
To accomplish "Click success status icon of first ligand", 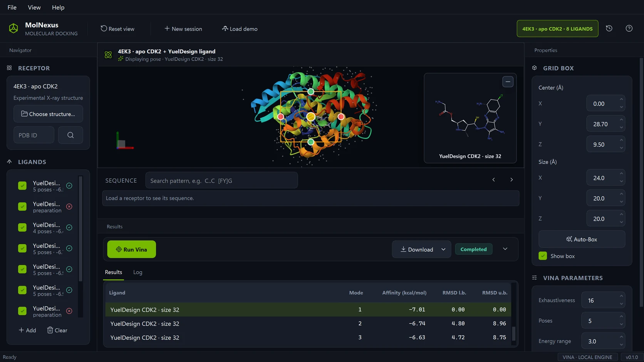I will [69, 186].
